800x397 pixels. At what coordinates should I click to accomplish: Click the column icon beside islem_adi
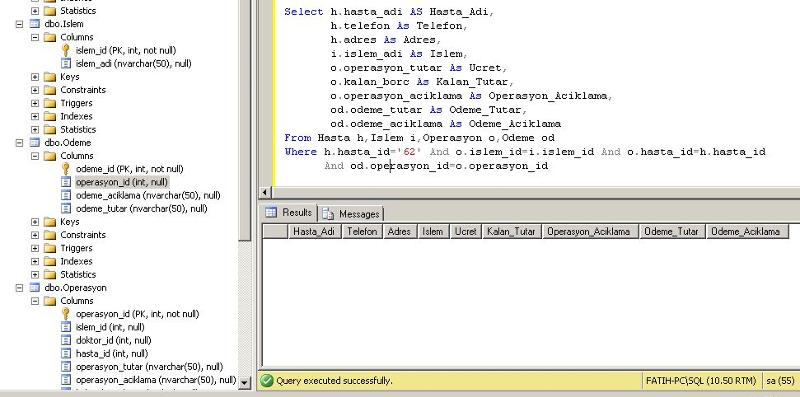coord(65,63)
